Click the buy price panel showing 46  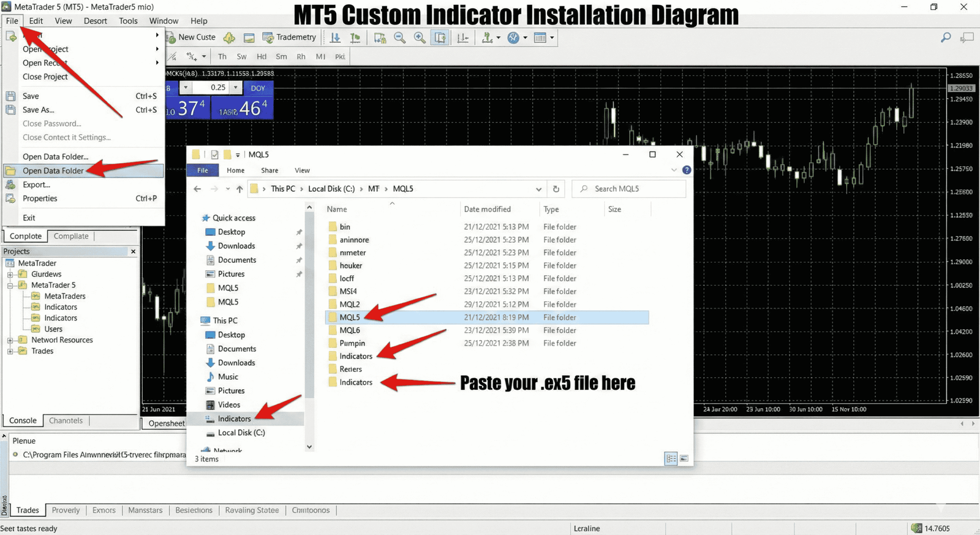click(x=243, y=108)
